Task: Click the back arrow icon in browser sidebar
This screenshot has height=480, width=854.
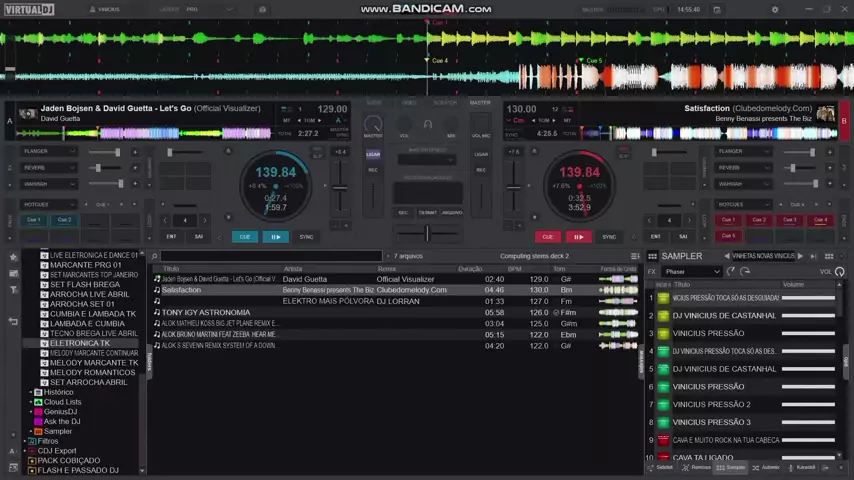Action: point(14,321)
